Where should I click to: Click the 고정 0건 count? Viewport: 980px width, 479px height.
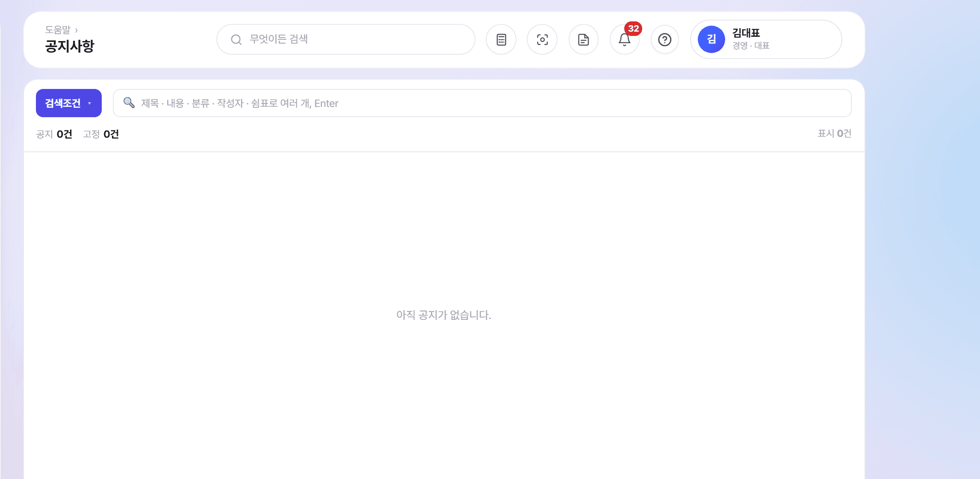coord(101,134)
